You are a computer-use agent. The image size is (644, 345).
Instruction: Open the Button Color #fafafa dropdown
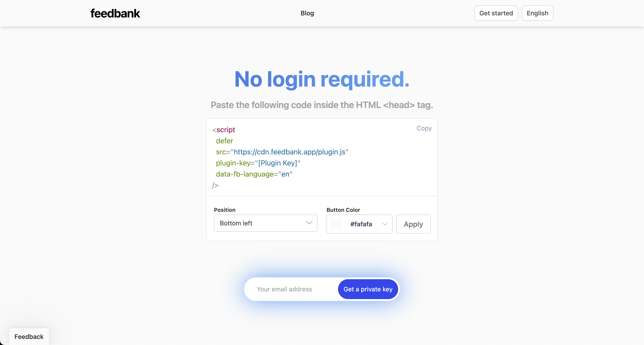359,224
